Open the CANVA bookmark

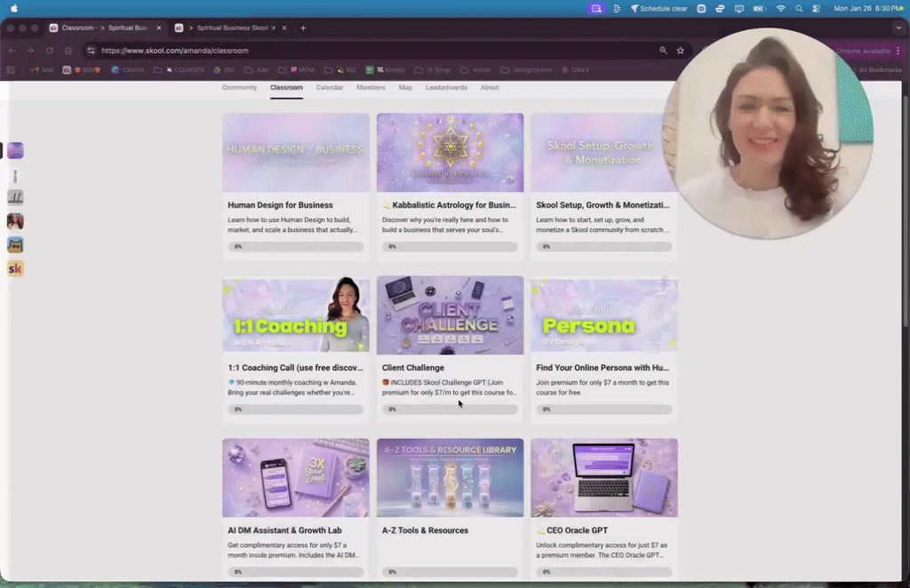tap(128, 69)
